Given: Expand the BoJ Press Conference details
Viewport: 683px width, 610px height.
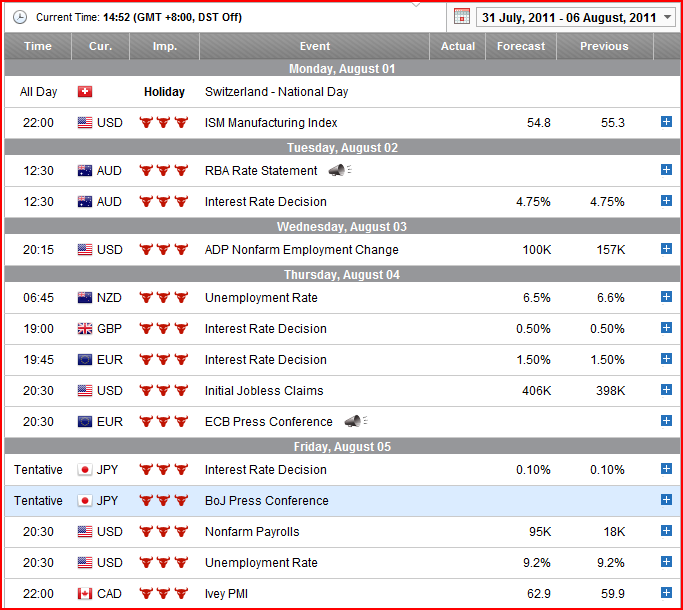Looking at the screenshot, I should (666, 500).
